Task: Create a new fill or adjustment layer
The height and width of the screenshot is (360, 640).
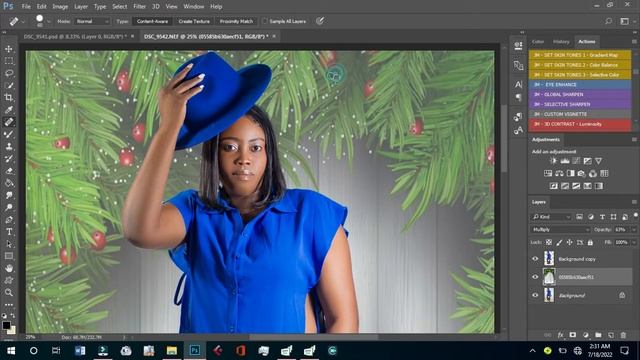Action: point(586,335)
